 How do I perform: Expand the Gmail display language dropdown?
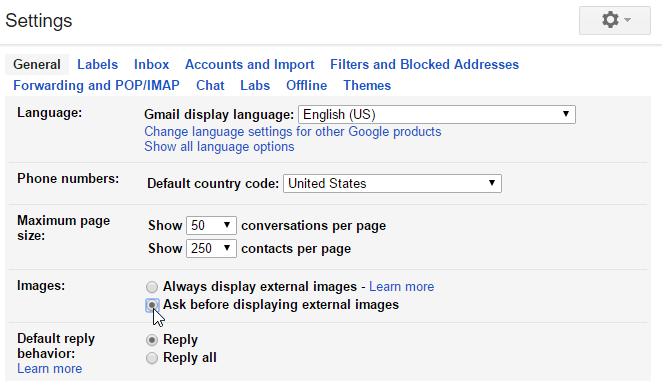click(x=437, y=114)
